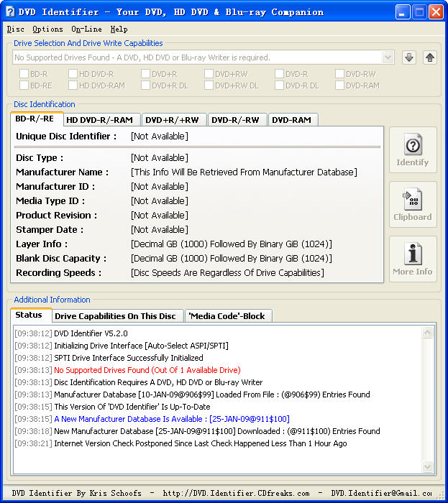Copy disc info with Clipboard icon
This screenshot has height=503, width=448.
pos(413,204)
